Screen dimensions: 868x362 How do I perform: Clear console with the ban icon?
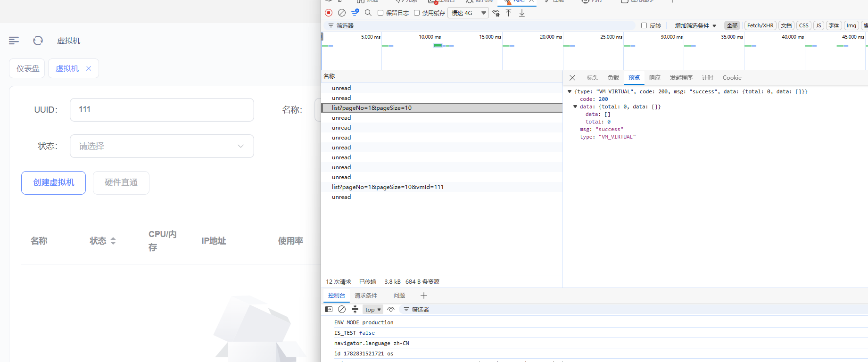point(342,309)
